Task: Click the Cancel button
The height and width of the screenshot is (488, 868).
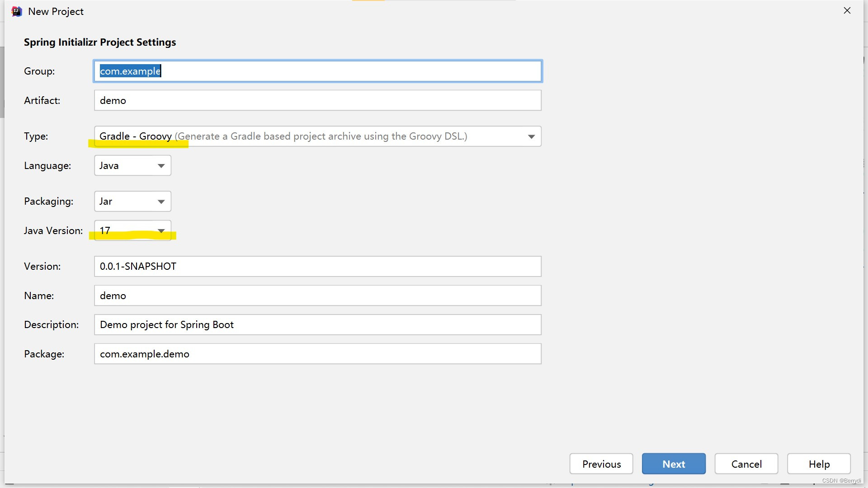Action: pyautogui.click(x=746, y=464)
